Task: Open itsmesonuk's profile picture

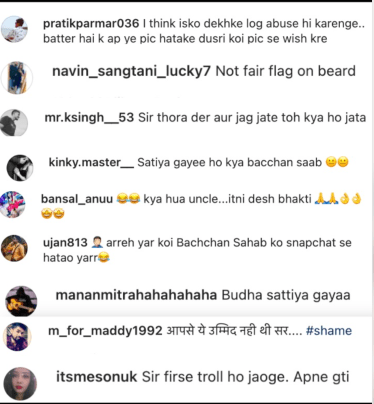Action: point(20,384)
